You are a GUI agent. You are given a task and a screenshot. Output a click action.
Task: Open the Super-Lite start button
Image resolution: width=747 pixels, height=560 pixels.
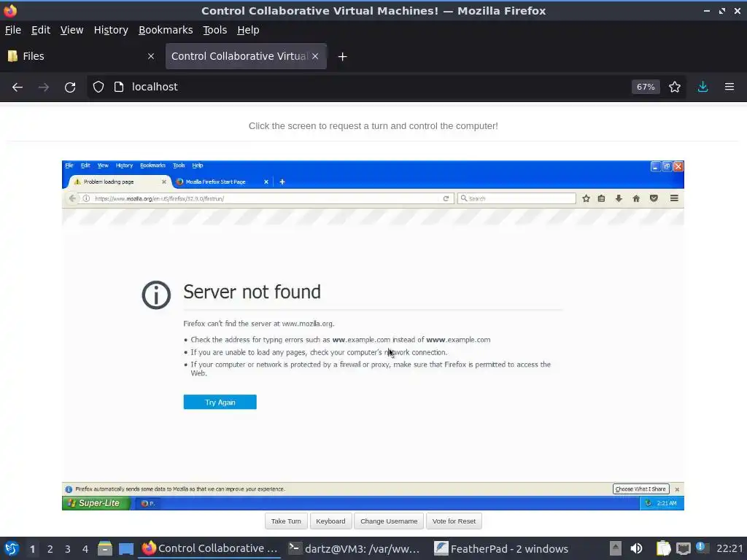tap(96, 503)
